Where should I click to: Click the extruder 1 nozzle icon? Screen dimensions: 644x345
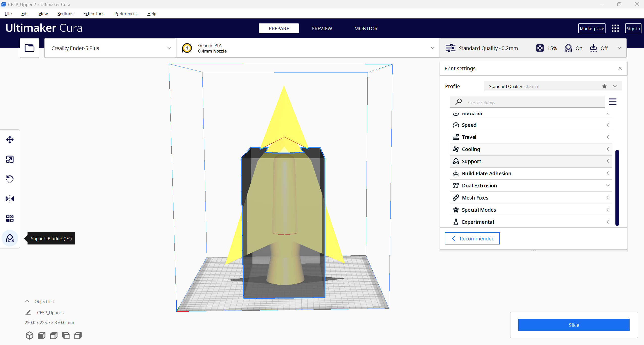(187, 48)
